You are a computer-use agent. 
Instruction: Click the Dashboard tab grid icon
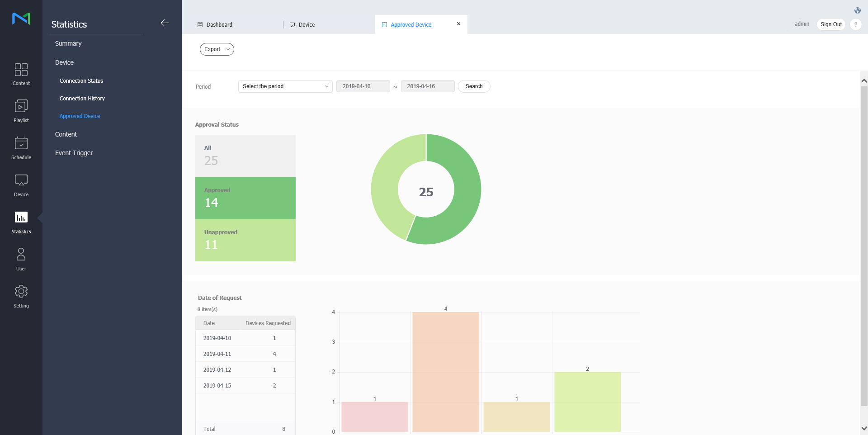point(200,25)
